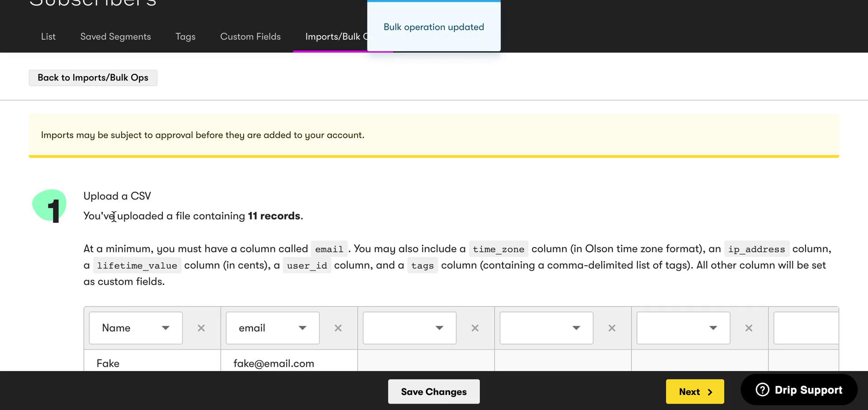Image resolution: width=868 pixels, height=410 pixels.
Task: Open the third column's empty field dropdown
Action: (x=410, y=328)
